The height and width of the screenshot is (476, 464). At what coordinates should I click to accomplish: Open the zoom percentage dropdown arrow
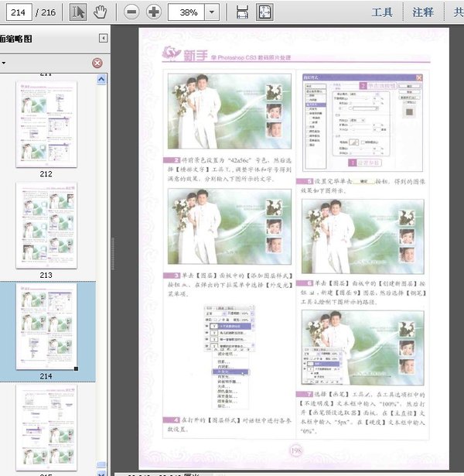tap(212, 12)
